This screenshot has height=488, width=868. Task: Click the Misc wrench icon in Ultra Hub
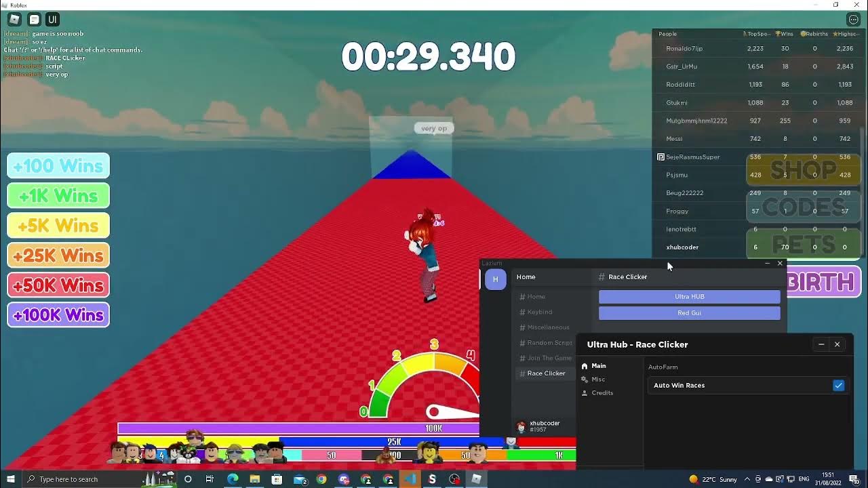(585, 380)
